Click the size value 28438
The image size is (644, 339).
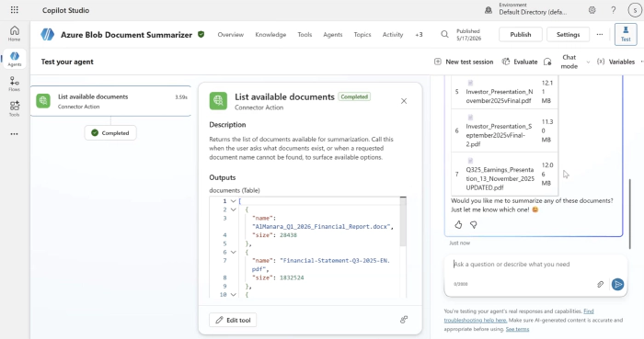coord(288,235)
